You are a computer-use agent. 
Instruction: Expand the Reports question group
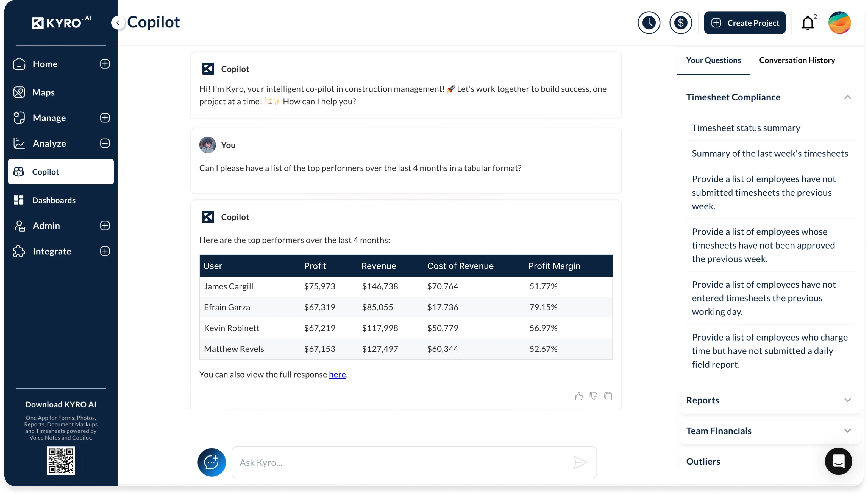pos(847,400)
